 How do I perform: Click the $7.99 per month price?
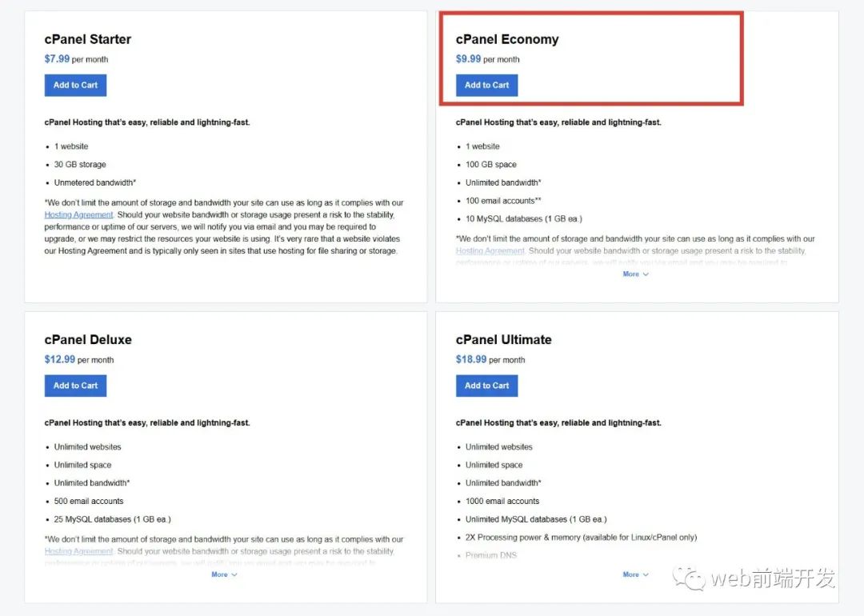76,59
